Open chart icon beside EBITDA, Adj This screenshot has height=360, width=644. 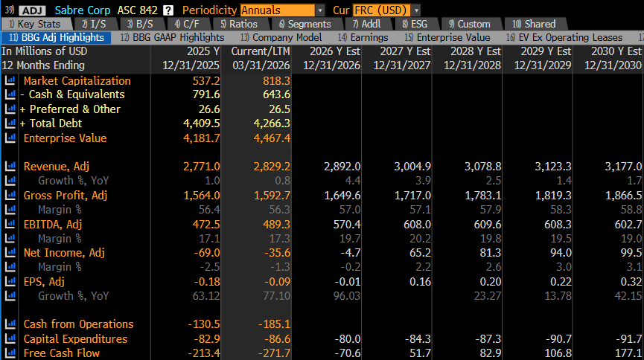tap(10, 224)
